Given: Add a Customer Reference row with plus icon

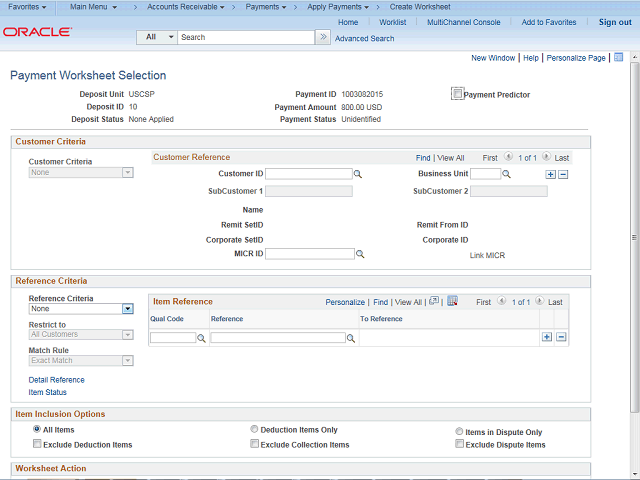Looking at the screenshot, I should pyautogui.click(x=550, y=174).
